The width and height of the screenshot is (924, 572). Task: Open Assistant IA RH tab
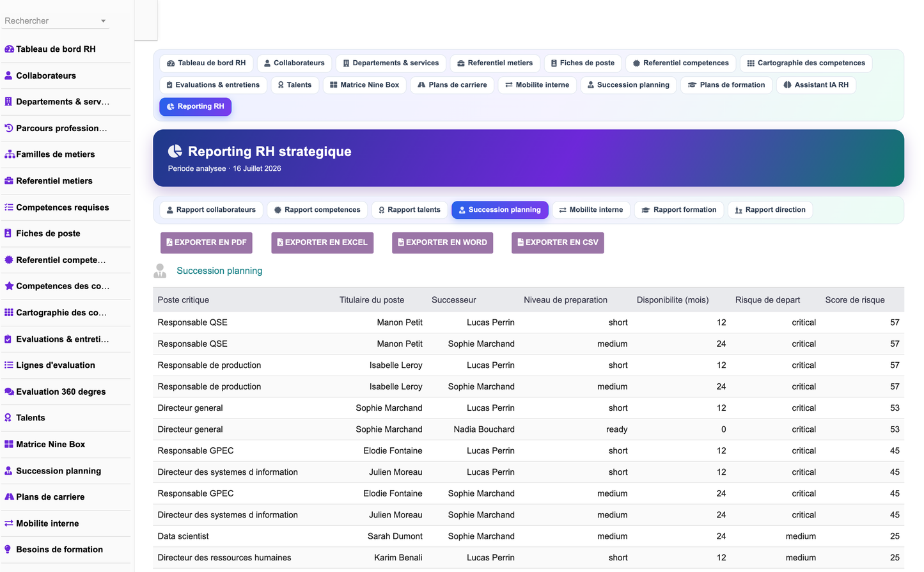(x=816, y=85)
